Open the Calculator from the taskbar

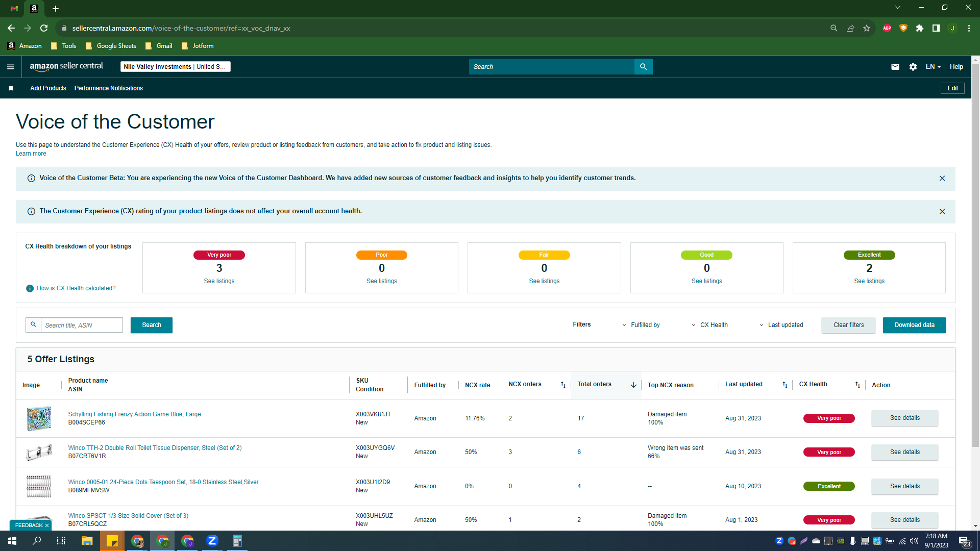click(x=237, y=541)
